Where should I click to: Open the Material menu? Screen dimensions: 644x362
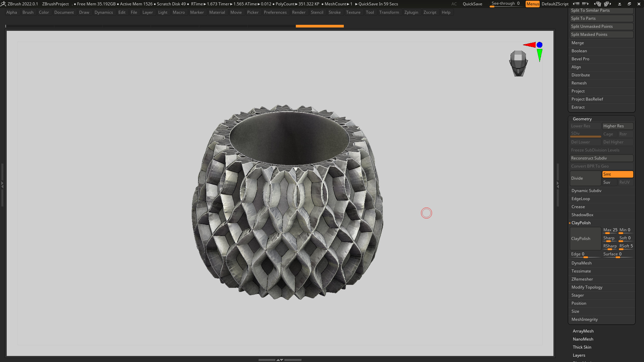pyautogui.click(x=217, y=12)
